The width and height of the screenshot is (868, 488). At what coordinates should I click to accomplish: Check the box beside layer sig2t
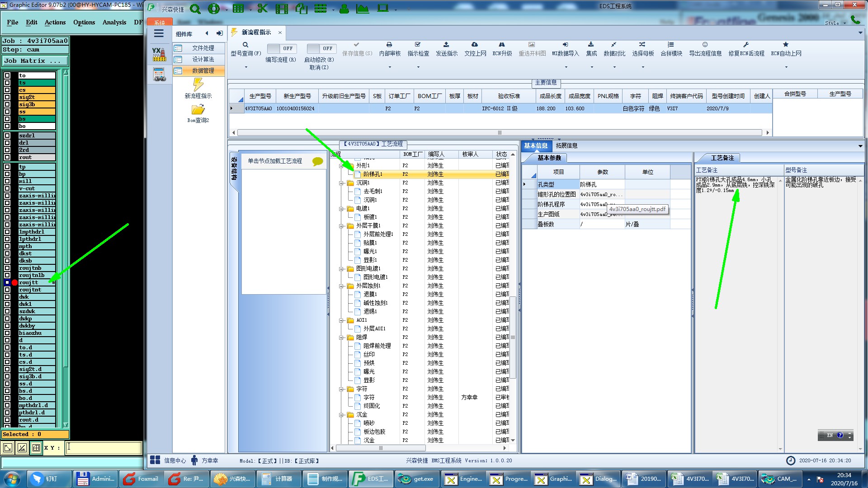coord(7,97)
